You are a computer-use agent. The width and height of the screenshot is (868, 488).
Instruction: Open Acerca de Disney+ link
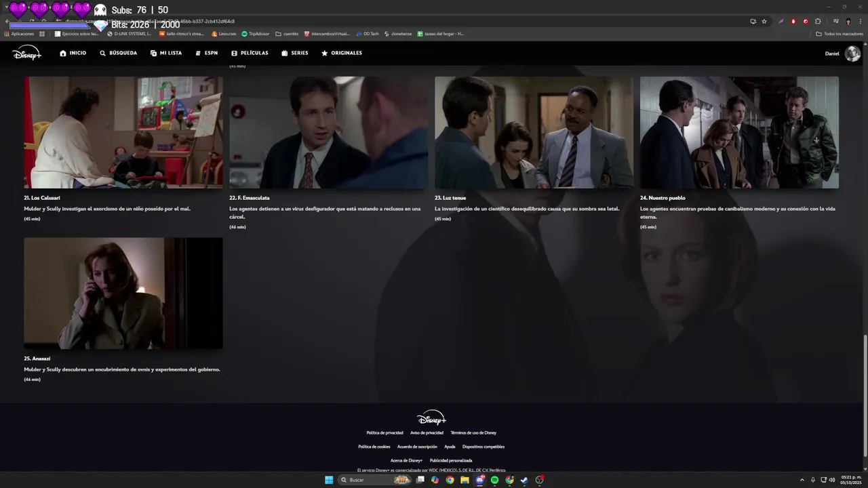406,460
